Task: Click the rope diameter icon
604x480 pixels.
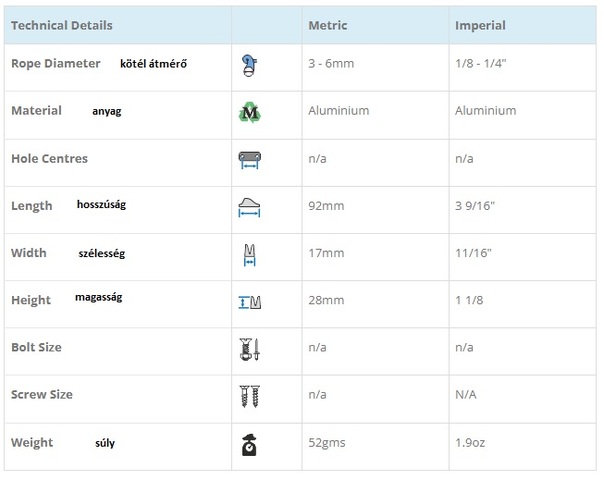Action: pyautogui.click(x=250, y=65)
